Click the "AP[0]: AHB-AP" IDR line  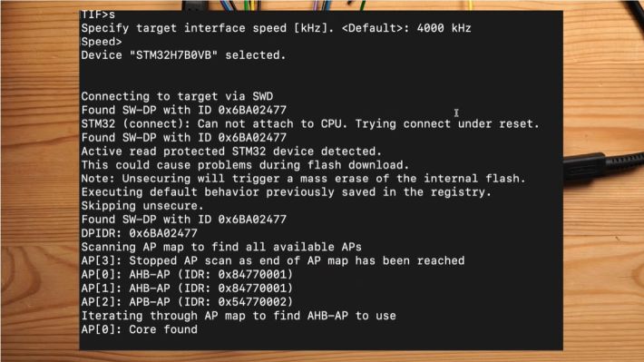pos(187,275)
